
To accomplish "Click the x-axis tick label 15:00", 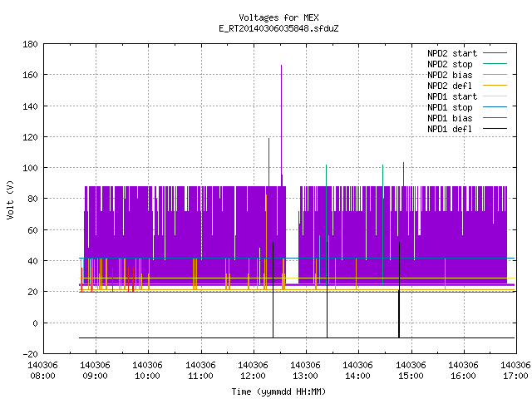I will coord(411,377).
